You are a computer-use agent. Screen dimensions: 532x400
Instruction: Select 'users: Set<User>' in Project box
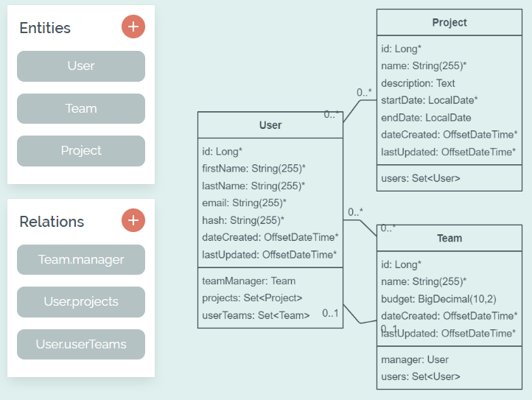[421, 178]
